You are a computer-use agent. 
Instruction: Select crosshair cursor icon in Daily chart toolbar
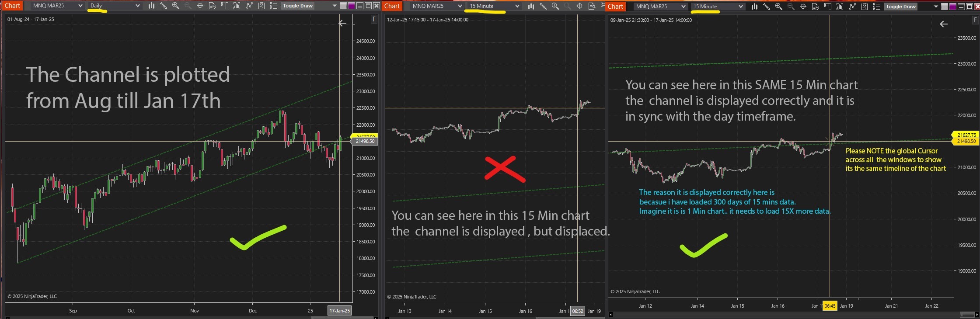[200, 6]
